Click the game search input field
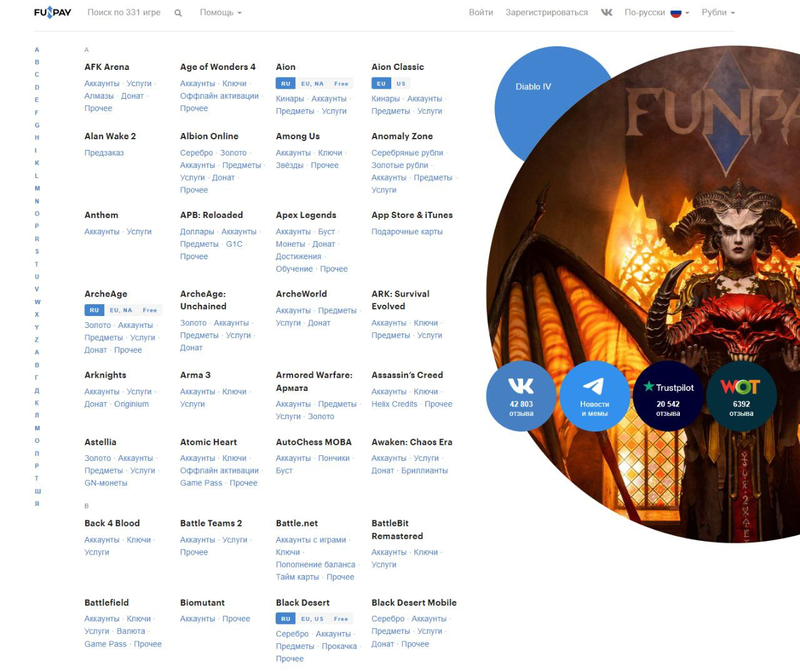Screen dimensions: 800x672 click(x=124, y=12)
